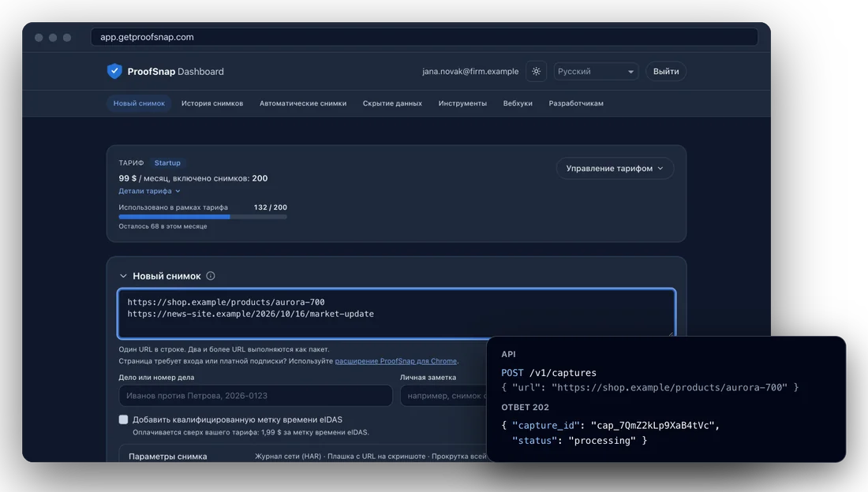Focus the Дело или номер дела field
Screen dimensions: 868x492
[x=255, y=396]
